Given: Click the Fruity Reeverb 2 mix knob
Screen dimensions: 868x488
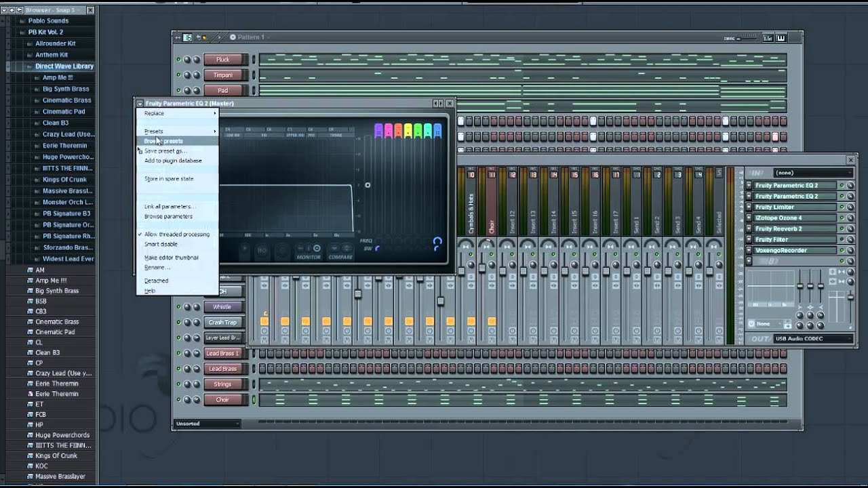Looking at the screenshot, I should (850, 228).
